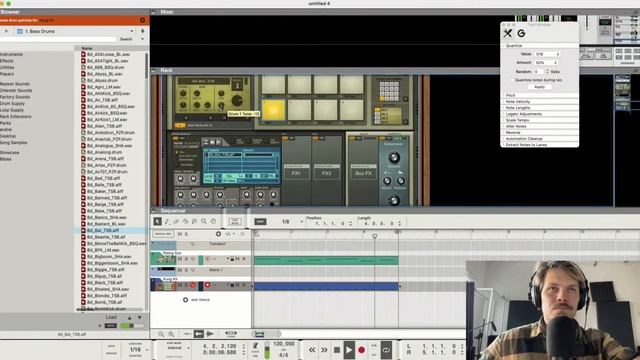
Task: Click the highlighted yellow drum pad
Action: pos(273,110)
